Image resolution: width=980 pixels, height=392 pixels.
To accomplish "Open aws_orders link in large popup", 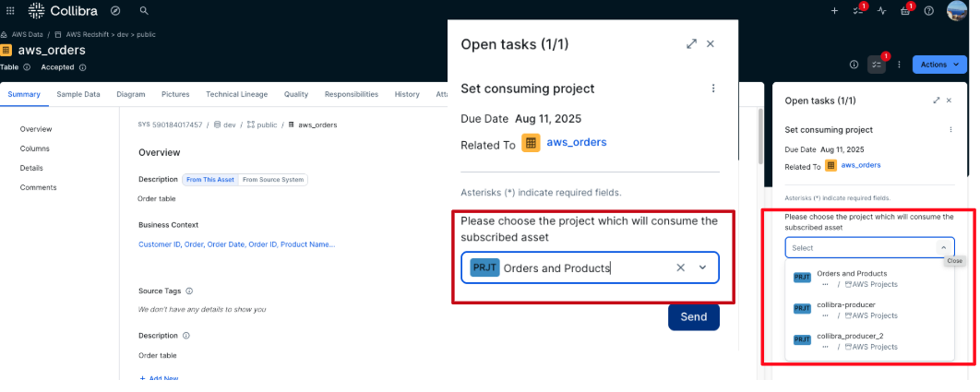I will 576,142.
